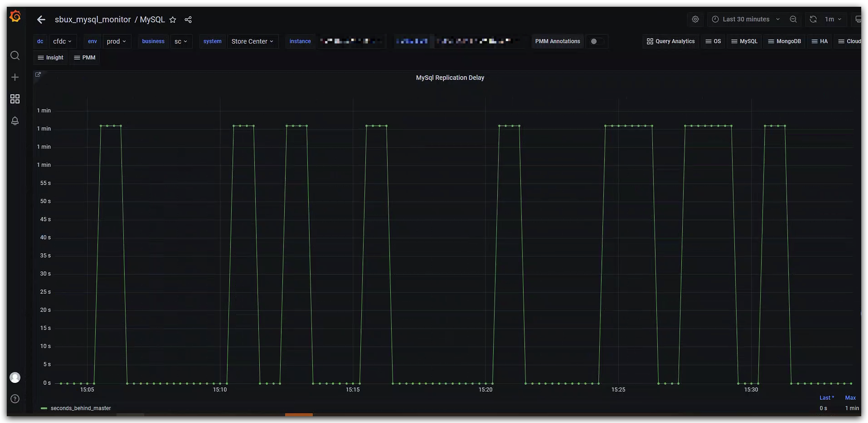
Task: Expand the Last 30 minutes time picker
Action: (x=746, y=19)
